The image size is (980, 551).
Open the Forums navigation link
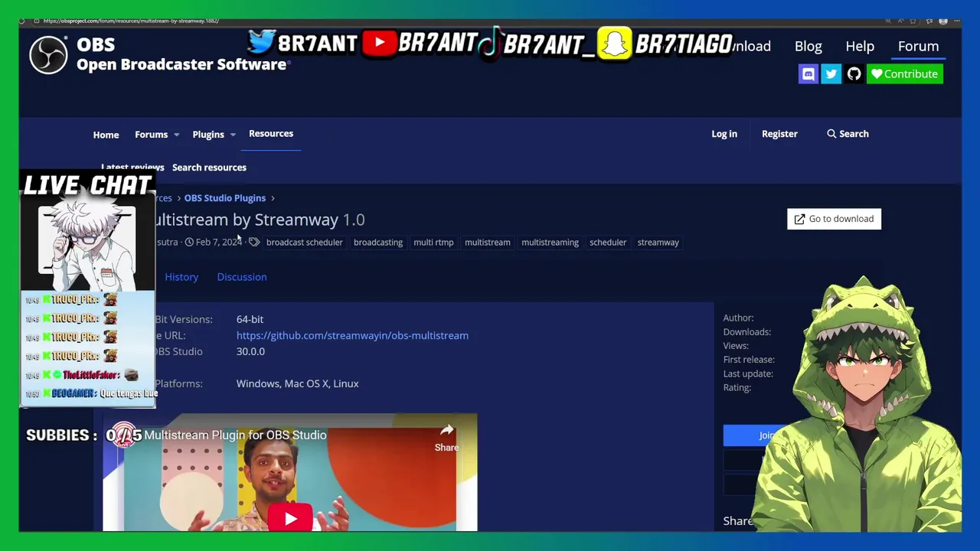[151, 135]
